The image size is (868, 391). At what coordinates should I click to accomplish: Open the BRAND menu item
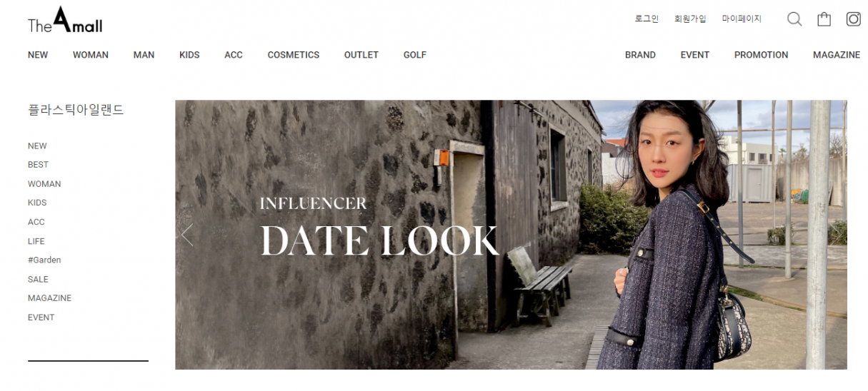pos(640,55)
